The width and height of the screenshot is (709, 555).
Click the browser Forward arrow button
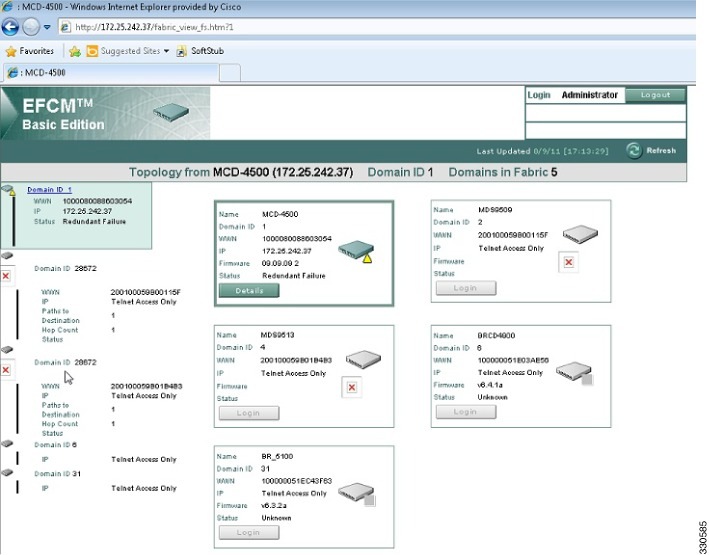coord(31,27)
